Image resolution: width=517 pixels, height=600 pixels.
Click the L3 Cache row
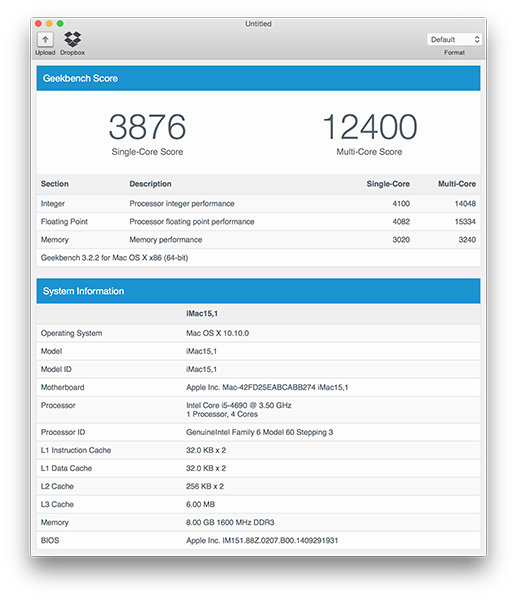(258, 504)
